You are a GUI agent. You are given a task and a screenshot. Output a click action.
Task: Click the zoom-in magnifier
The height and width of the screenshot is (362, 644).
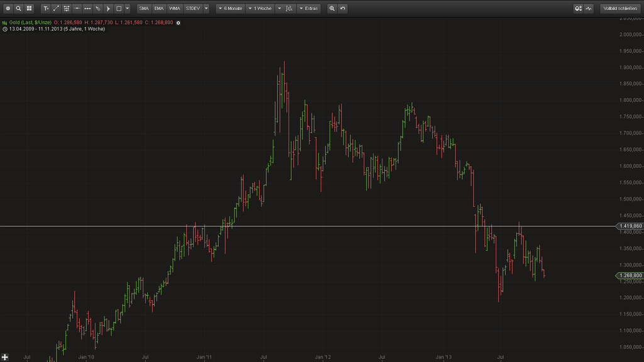coord(332,8)
